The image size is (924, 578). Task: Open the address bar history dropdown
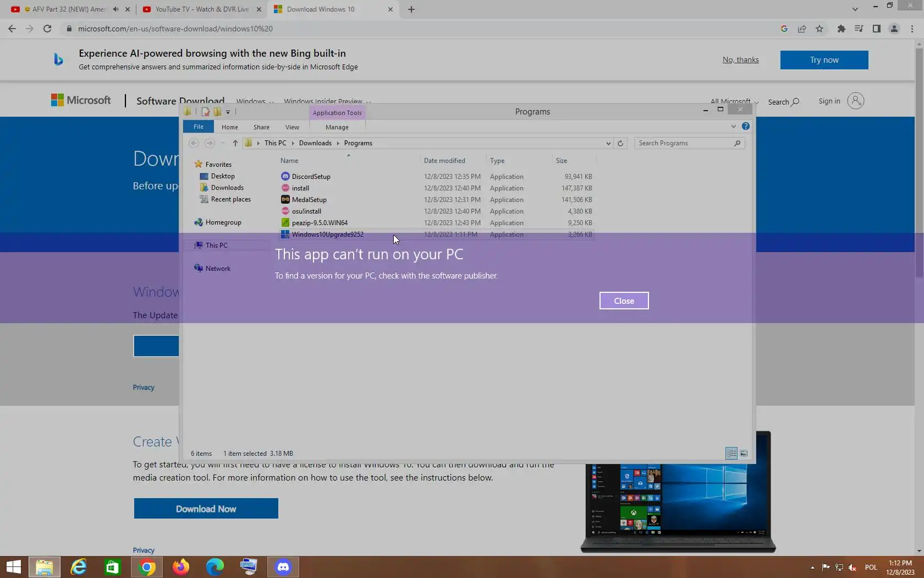(x=608, y=143)
